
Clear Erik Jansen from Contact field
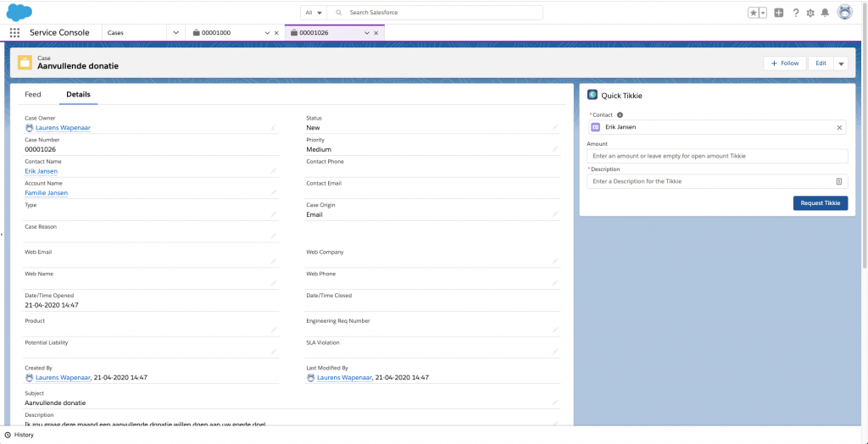(839, 127)
